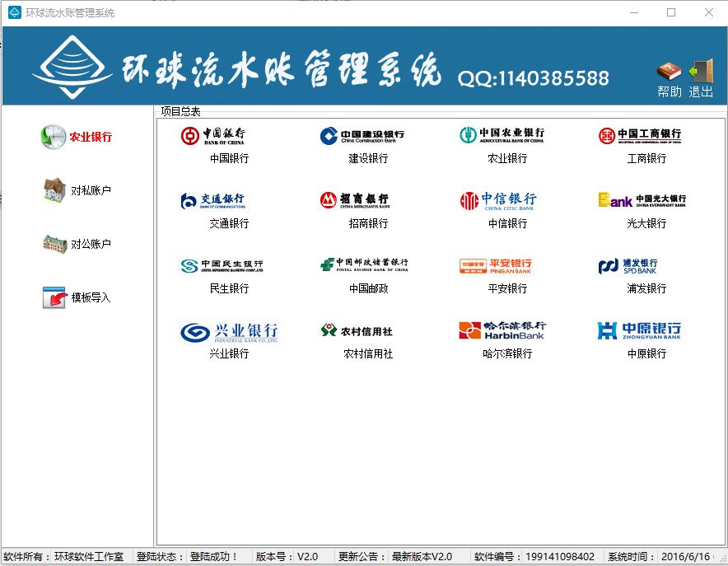Click status bar 登陆成功！ entry
Screen dimensions: 728x566
point(214,556)
